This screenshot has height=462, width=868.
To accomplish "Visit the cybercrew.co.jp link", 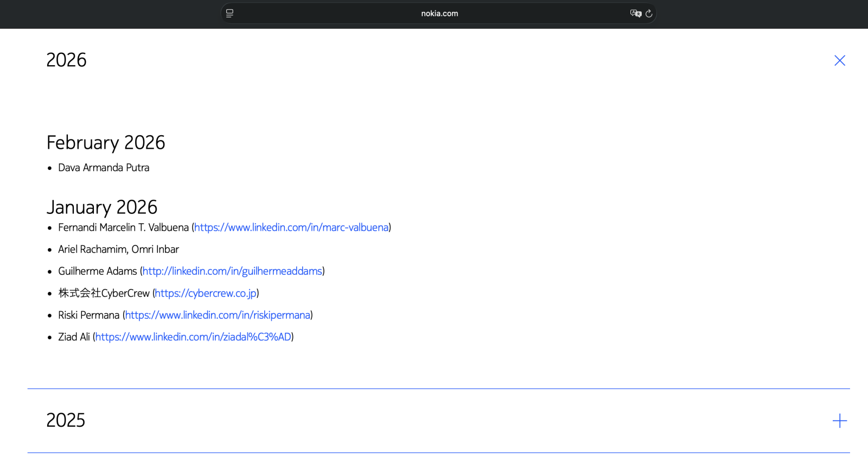I will pyautogui.click(x=206, y=293).
